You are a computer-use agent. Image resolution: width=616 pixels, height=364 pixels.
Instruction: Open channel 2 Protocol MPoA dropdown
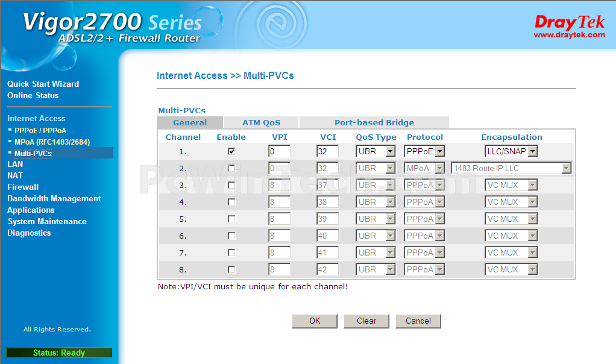424,168
